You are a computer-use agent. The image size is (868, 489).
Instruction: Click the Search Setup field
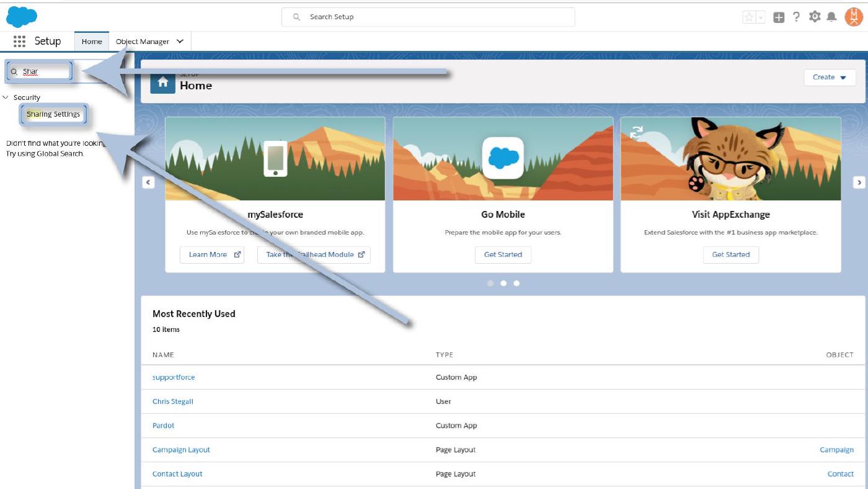point(428,17)
